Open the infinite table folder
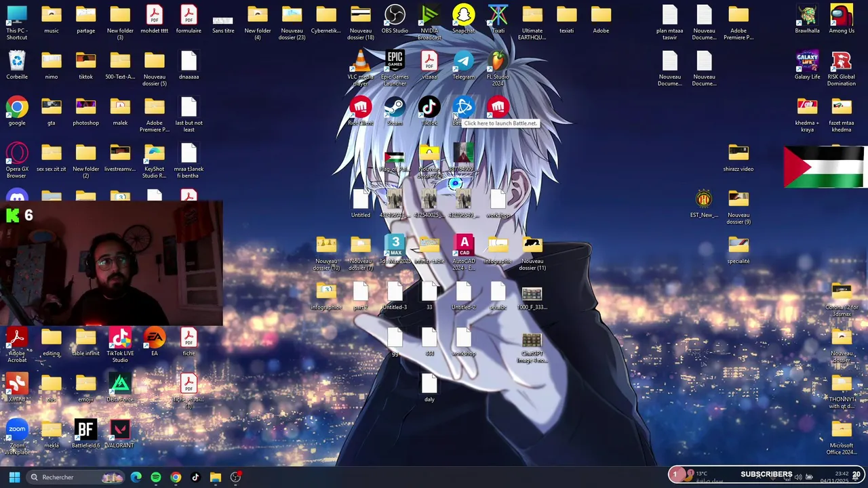 [429, 249]
